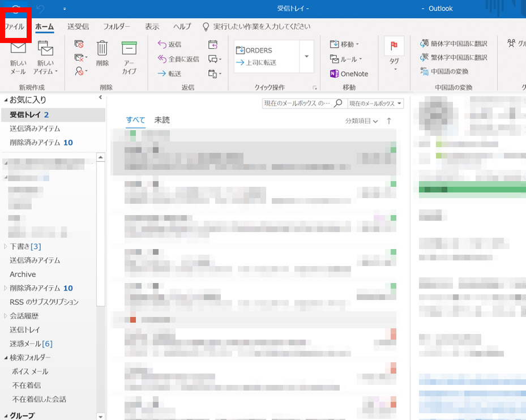
Task: Expand the Quick Steps (クイック操作) gallery
Action: (x=306, y=56)
